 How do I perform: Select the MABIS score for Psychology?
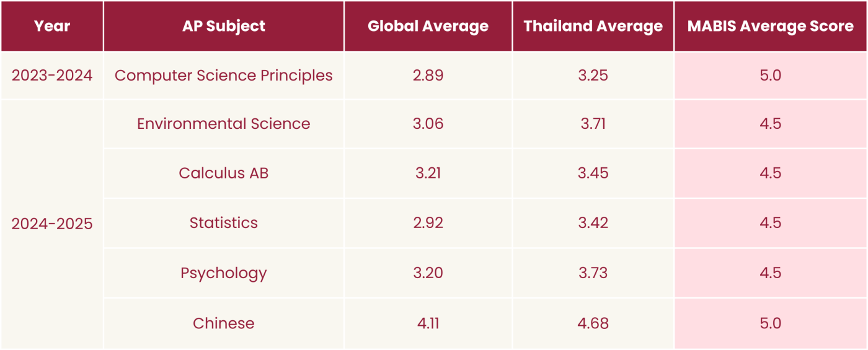coord(771,273)
